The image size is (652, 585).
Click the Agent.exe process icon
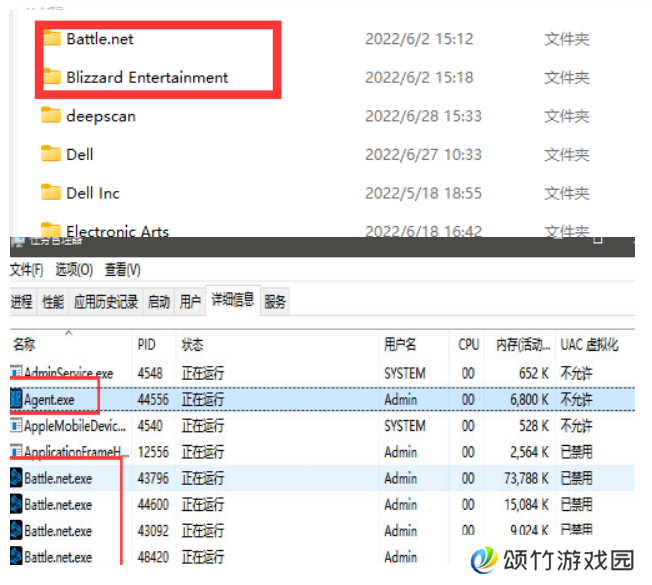16,399
